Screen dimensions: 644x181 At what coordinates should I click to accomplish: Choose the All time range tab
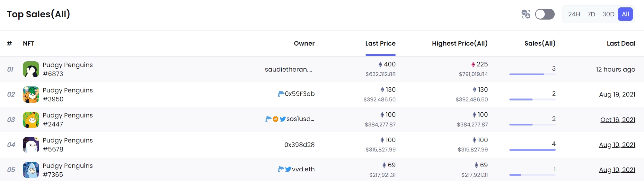(625, 14)
